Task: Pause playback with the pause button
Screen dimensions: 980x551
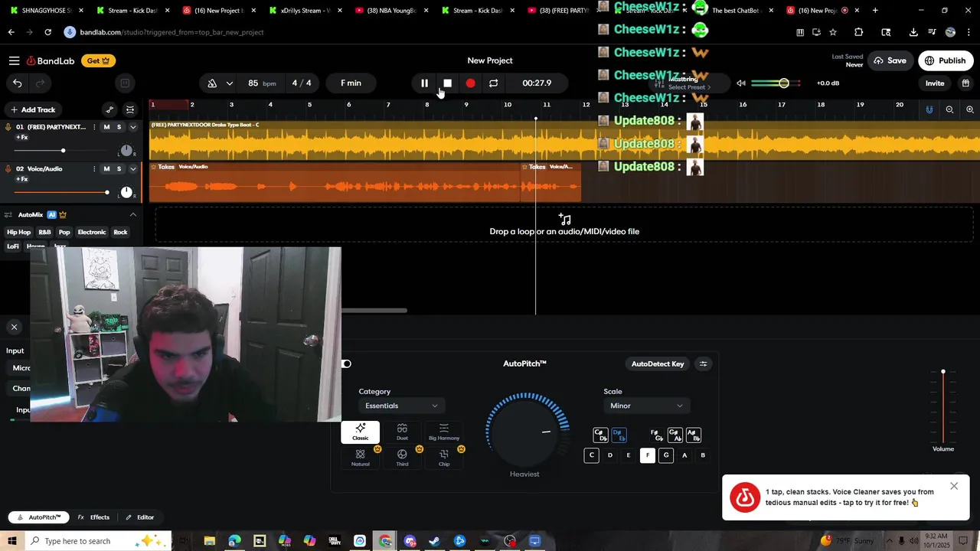Action: (424, 83)
